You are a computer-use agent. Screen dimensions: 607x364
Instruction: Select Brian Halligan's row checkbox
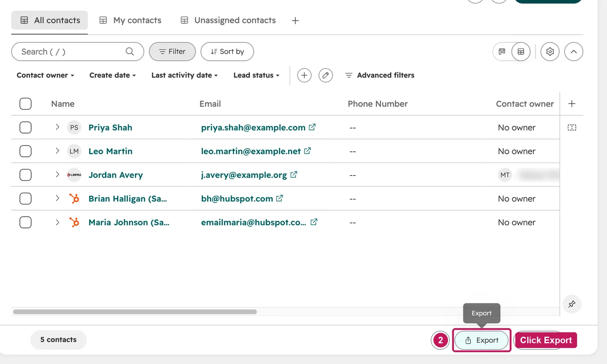click(26, 198)
